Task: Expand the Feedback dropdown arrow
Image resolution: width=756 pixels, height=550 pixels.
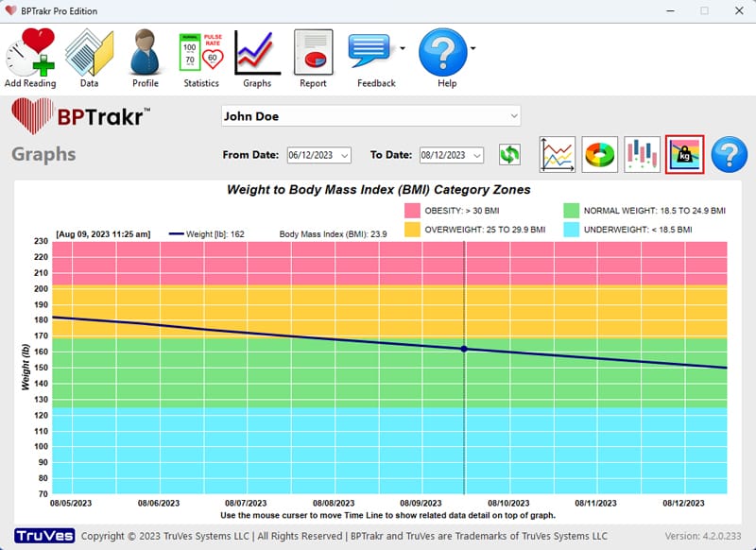Action: (x=404, y=47)
